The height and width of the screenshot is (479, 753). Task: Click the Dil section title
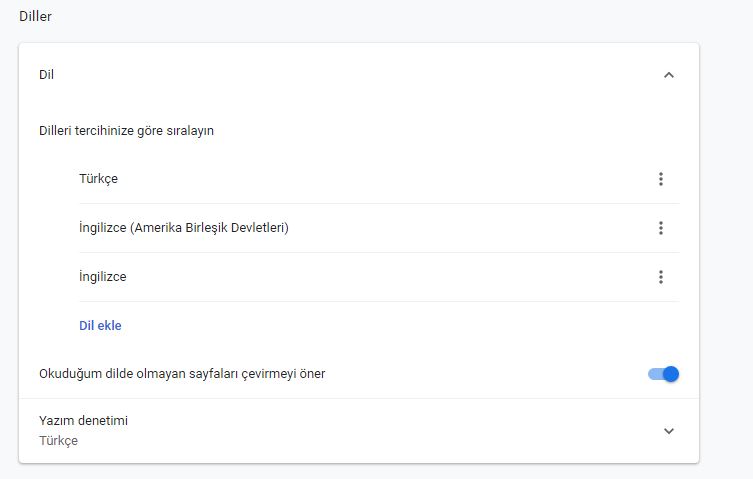pyautogui.click(x=46, y=75)
